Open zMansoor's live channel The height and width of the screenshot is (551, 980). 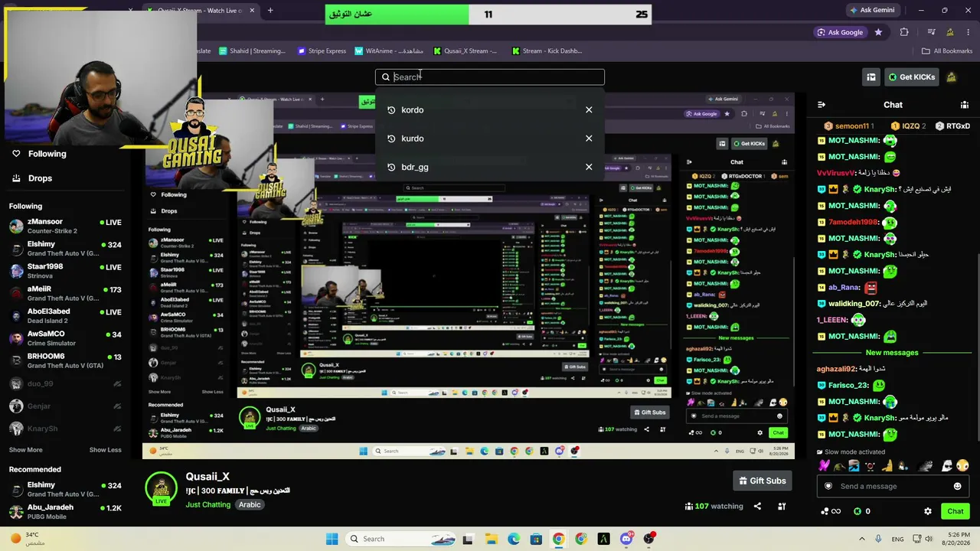[65, 226]
